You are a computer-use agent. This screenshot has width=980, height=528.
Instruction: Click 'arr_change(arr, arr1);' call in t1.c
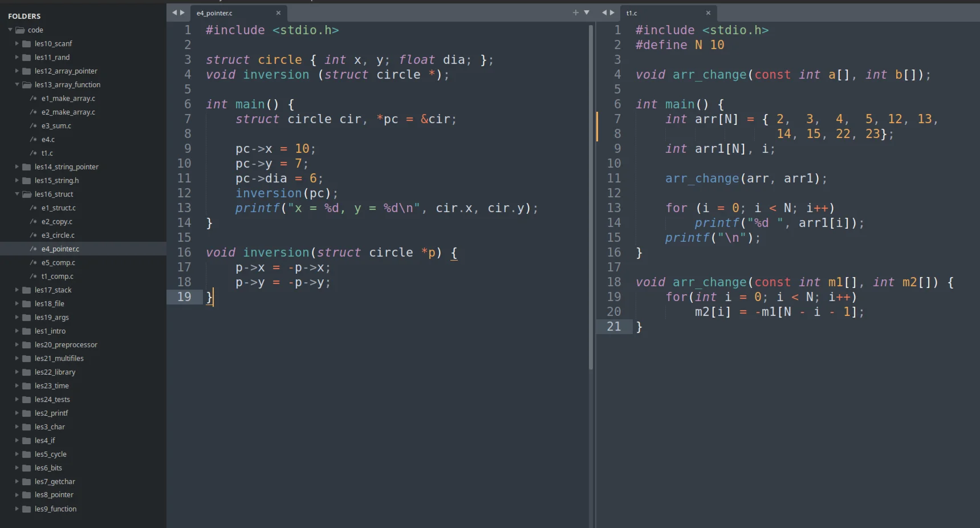(746, 178)
